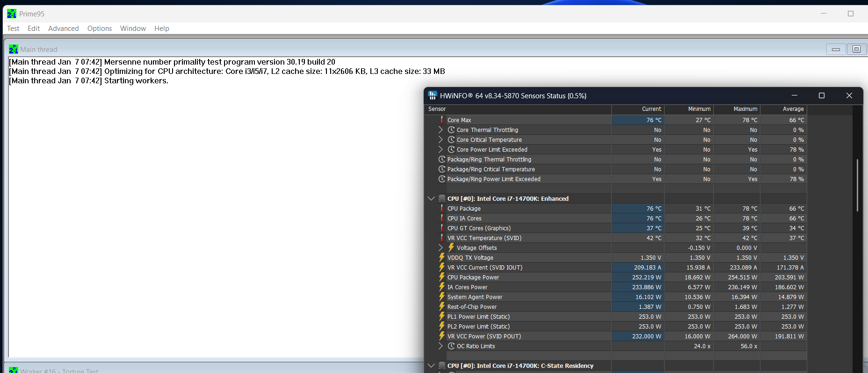Click the lightning icon beside Voltage Offsets
This screenshot has width=868, height=373.
451,248
